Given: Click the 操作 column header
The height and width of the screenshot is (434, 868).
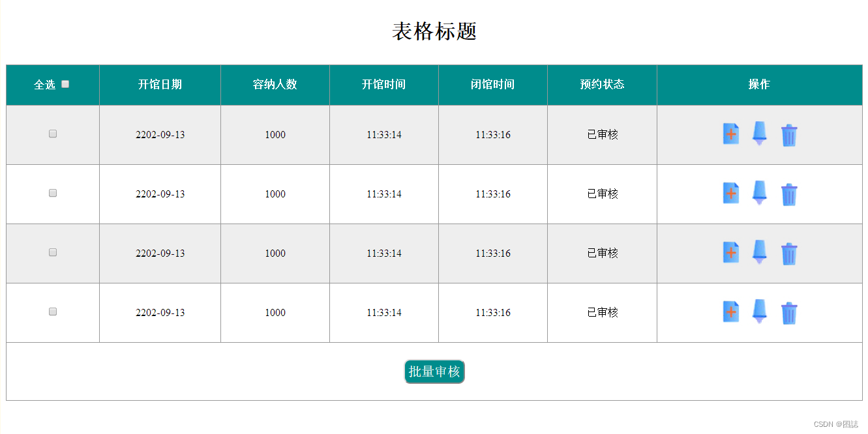Looking at the screenshot, I should [x=759, y=84].
